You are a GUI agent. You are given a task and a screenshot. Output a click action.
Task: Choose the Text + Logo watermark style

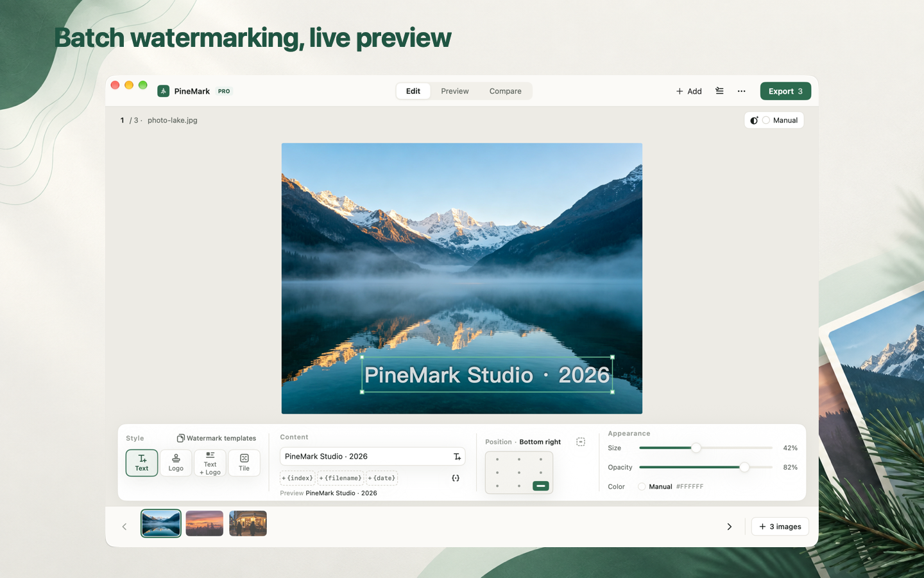210,463
